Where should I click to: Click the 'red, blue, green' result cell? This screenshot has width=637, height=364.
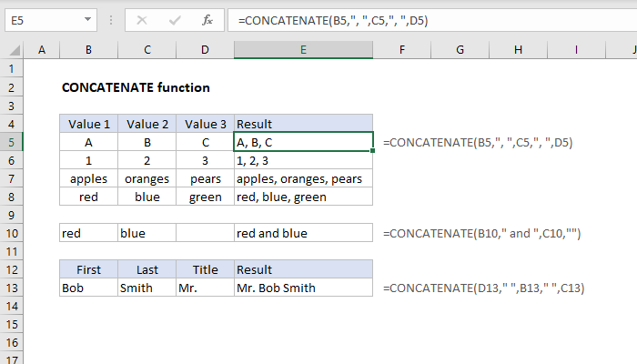[303, 197]
